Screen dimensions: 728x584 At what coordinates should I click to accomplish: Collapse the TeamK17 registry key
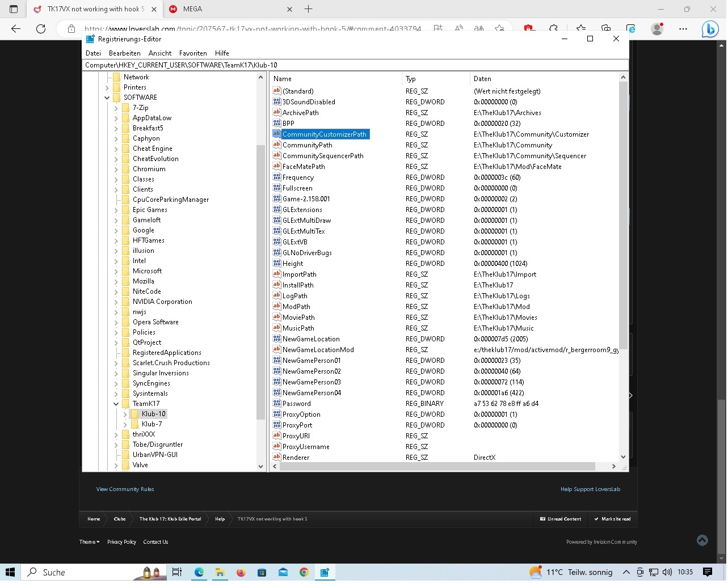click(x=116, y=404)
